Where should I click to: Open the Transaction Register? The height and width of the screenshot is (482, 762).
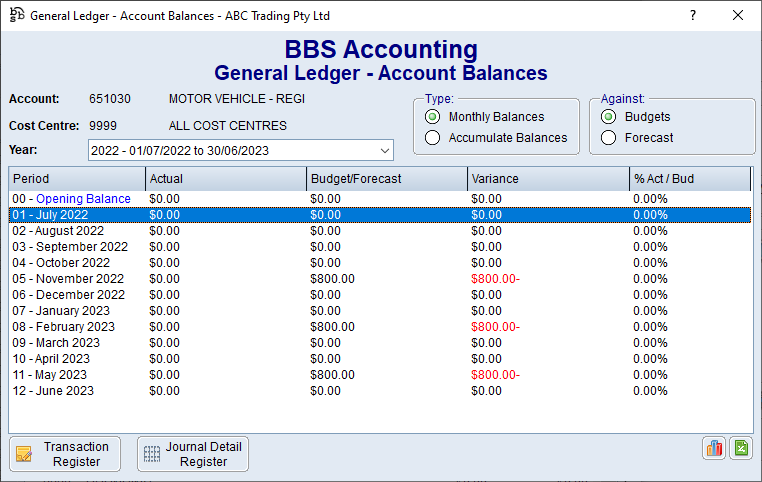click(65, 454)
